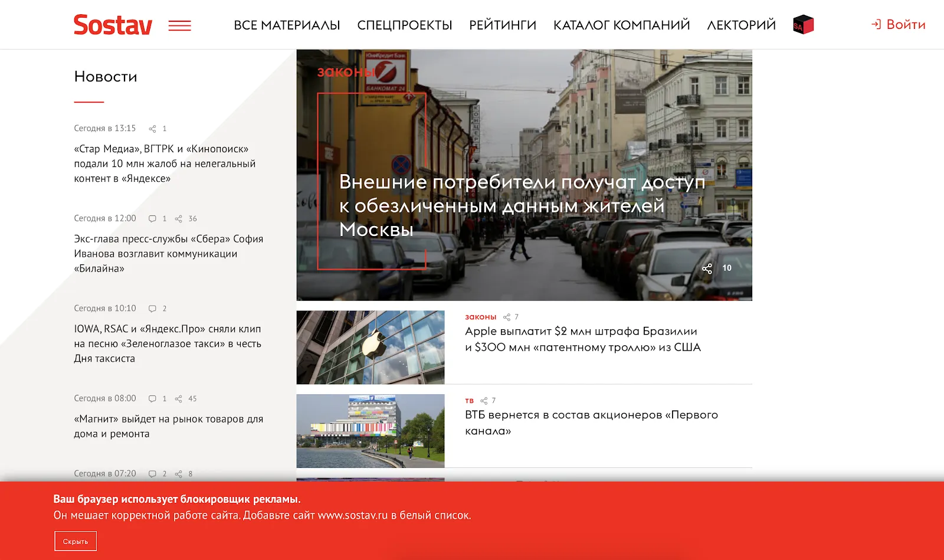Open ВТБ вернется в состав акционеров article

point(591,423)
